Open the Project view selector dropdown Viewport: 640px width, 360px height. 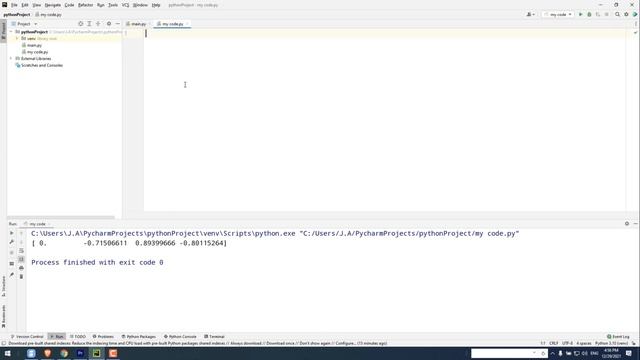[x=24, y=24]
